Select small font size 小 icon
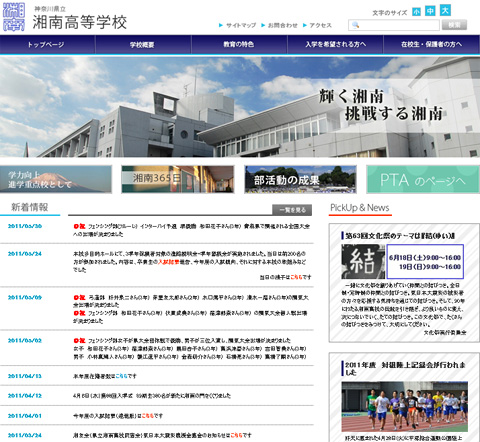 pos(416,12)
